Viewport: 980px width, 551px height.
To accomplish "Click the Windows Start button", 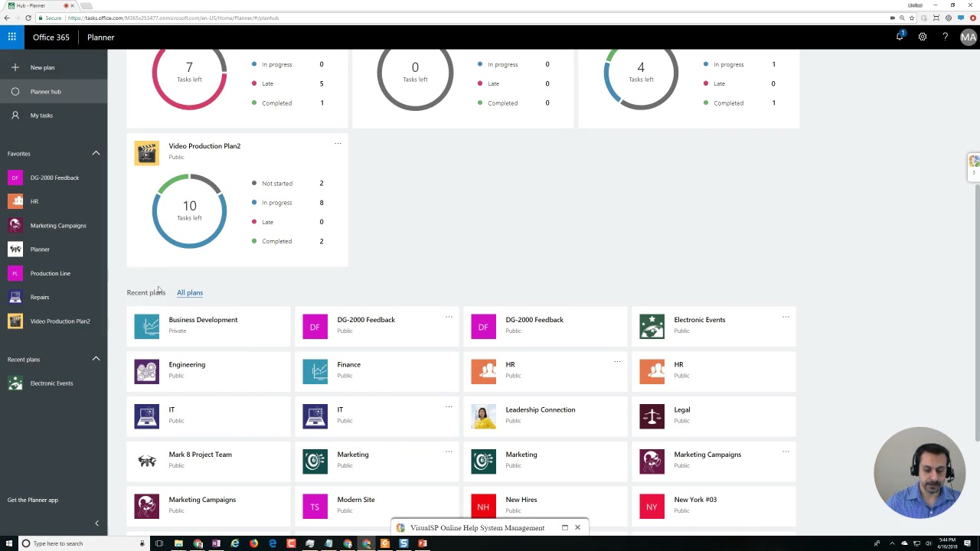I will coord(9,543).
